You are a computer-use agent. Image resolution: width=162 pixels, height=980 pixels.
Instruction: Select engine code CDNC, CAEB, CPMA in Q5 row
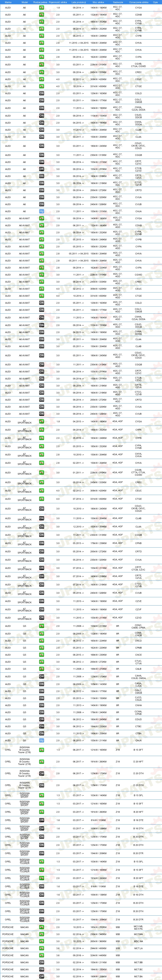coord(138,626)
